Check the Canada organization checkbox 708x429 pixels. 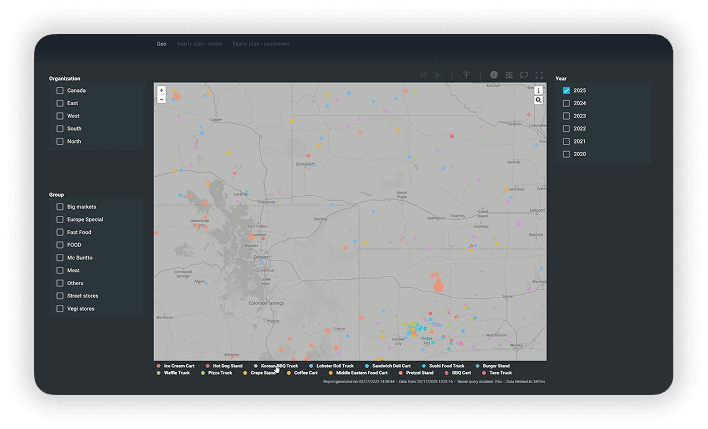(60, 90)
